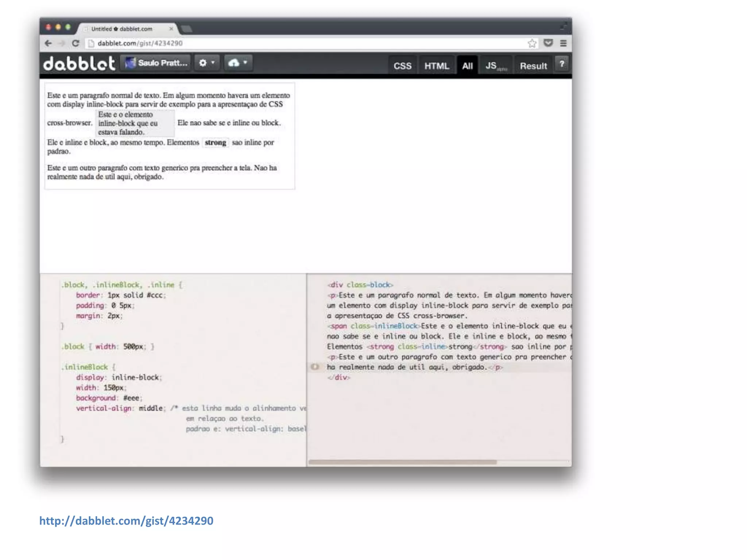Screen dimensions: 747x560
Task: Open the cloud save dropdown
Action: pos(238,63)
